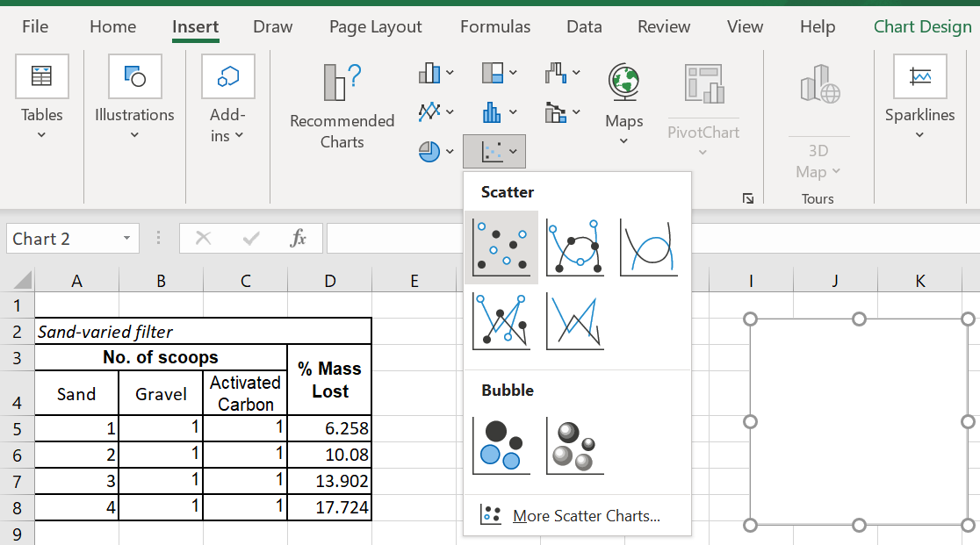
Task: Insert a statistic histogram chart
Action: [493, 112]
